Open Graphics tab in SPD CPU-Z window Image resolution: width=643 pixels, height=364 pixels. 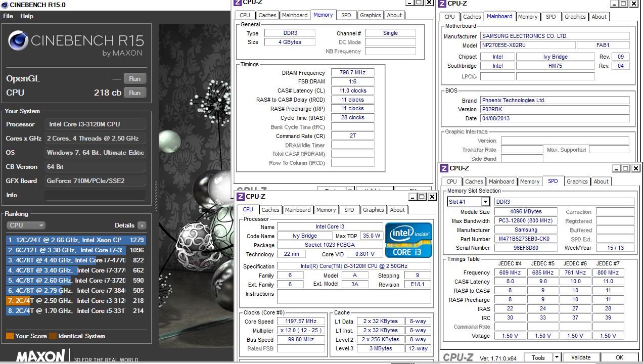click(577, 181)
